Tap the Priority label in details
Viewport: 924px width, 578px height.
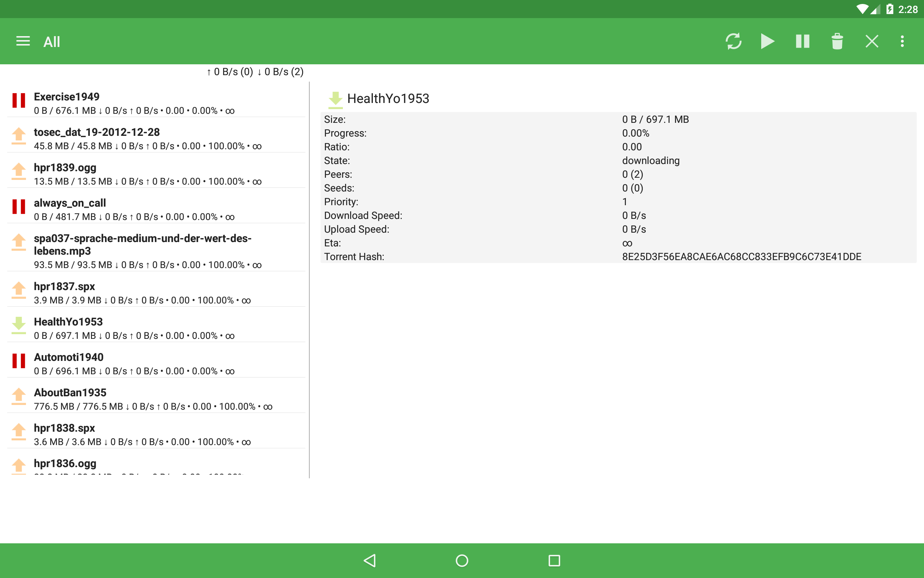coord(341,202)
